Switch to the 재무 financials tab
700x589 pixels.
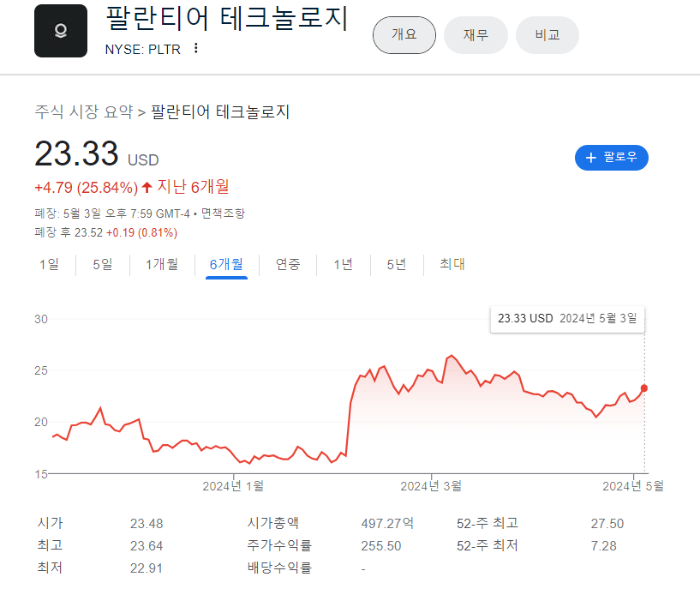click(x=476, y=35)
